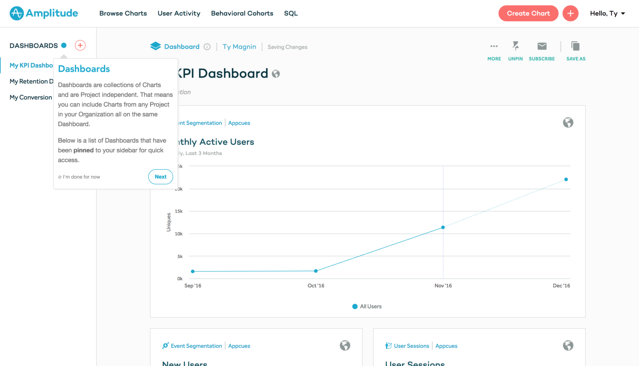
Task: Click the globe icon on Monthly Active Users chart
Action: click(x=568, y=122)
